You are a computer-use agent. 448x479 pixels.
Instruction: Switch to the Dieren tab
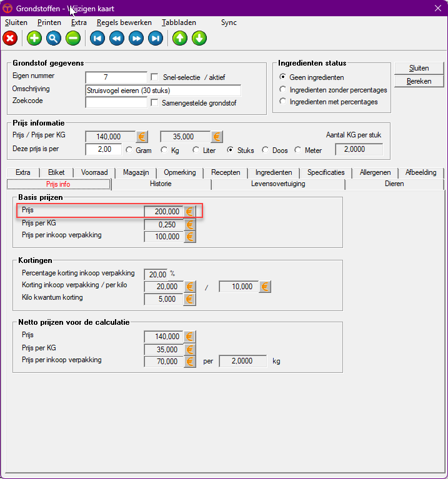(394, 184)
